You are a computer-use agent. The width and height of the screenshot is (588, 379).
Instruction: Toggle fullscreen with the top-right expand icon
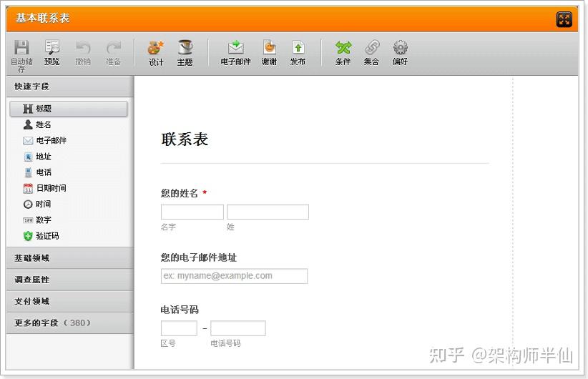[x=564, y=19]
